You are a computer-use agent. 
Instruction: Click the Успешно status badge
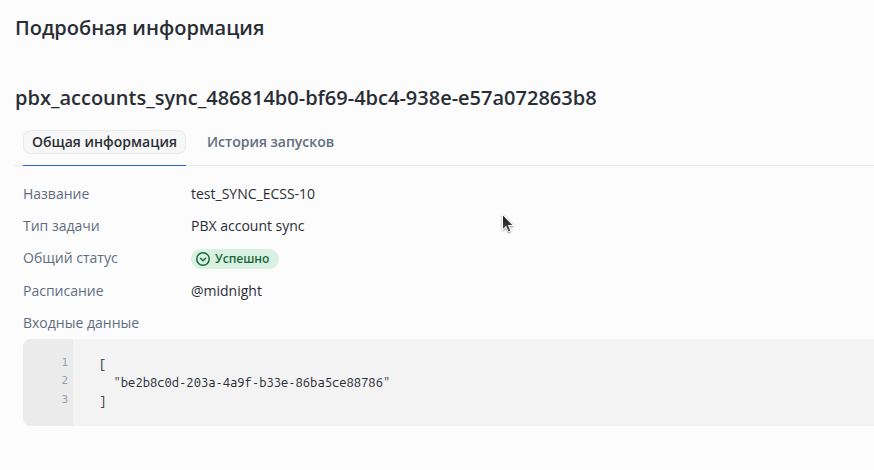235,259
